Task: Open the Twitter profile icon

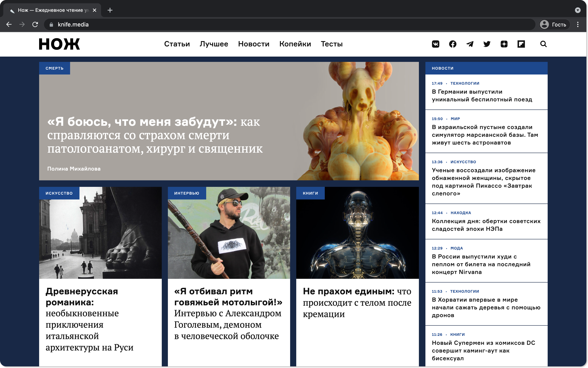Action: click(x=487, y=44)
